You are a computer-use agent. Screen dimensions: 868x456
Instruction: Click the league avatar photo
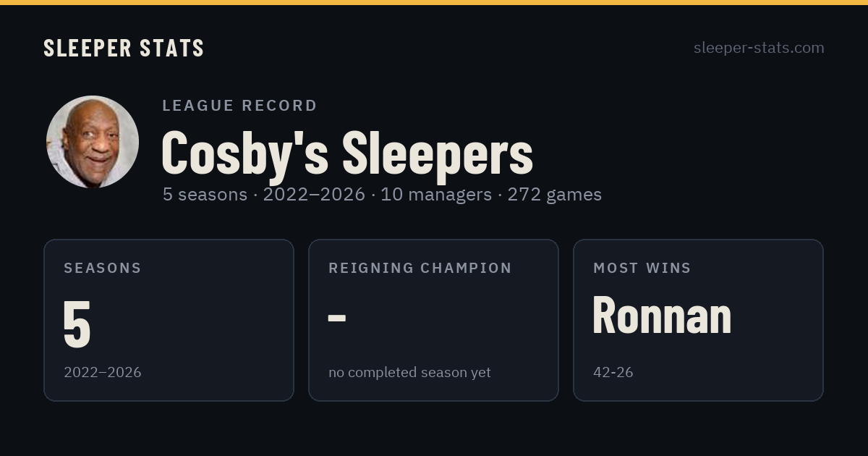click(x=93, y=142)
